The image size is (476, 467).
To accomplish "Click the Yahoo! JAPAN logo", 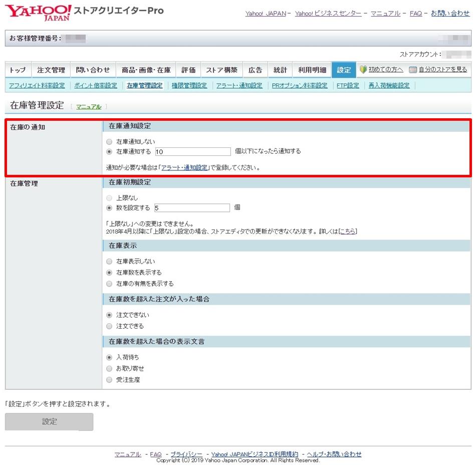I will point(38,13).
